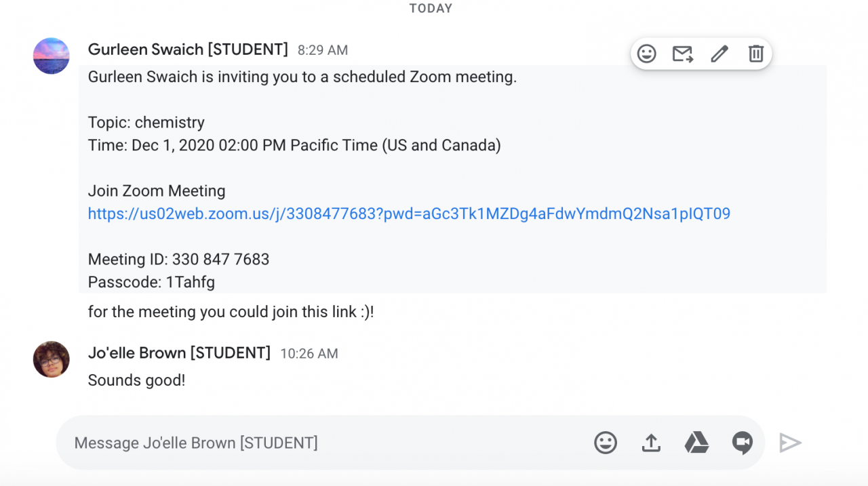Click the Jo'elle Brown [STUDENT] sender name
This screenshot has width=868, height=486.
point(179,353)
